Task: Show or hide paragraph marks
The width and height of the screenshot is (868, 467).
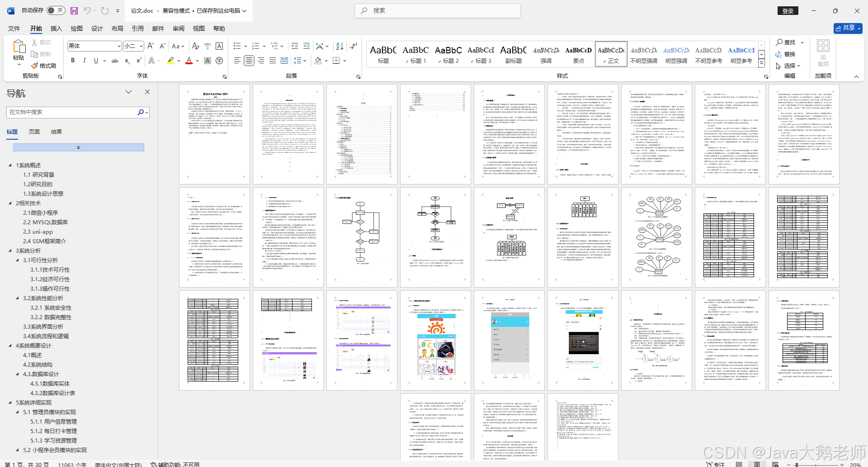Action: 354,46
